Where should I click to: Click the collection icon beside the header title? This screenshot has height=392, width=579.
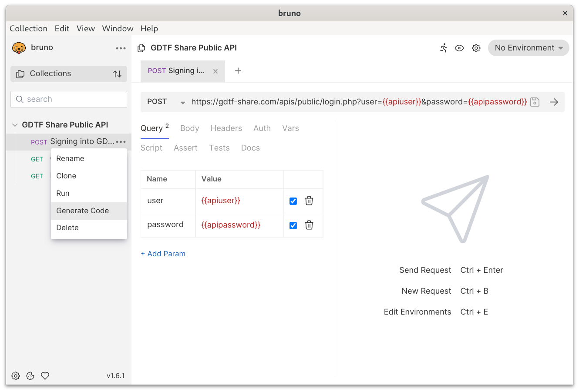(141, 48)
